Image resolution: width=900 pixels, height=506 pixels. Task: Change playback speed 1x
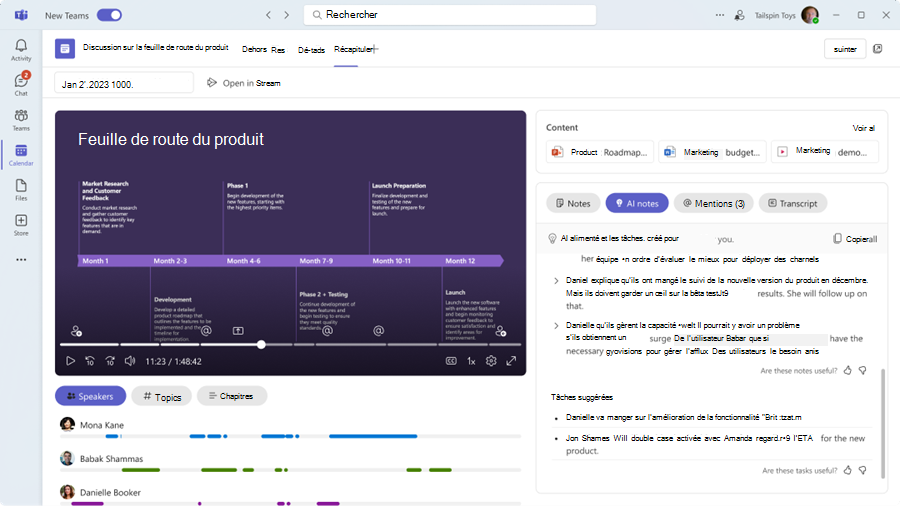click(471, 361)
